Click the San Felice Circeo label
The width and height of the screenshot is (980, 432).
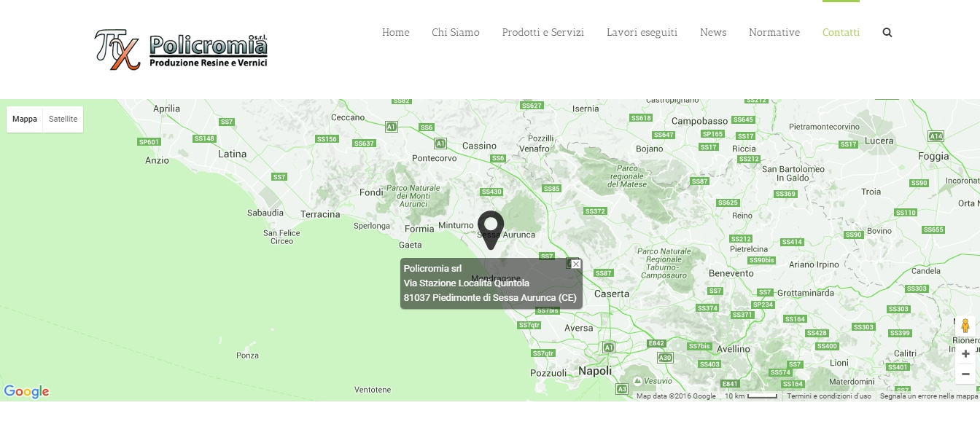tap(281, 237)
